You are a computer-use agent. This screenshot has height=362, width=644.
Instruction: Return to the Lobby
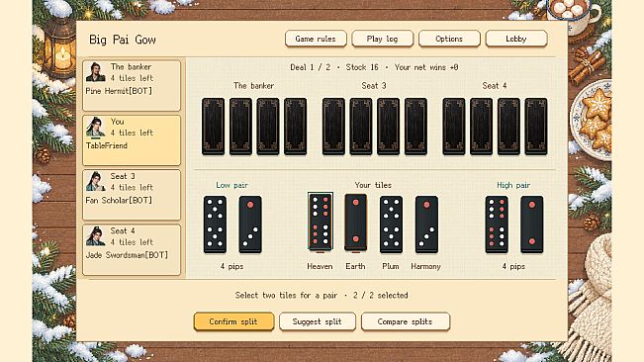[x=516, y=39]
